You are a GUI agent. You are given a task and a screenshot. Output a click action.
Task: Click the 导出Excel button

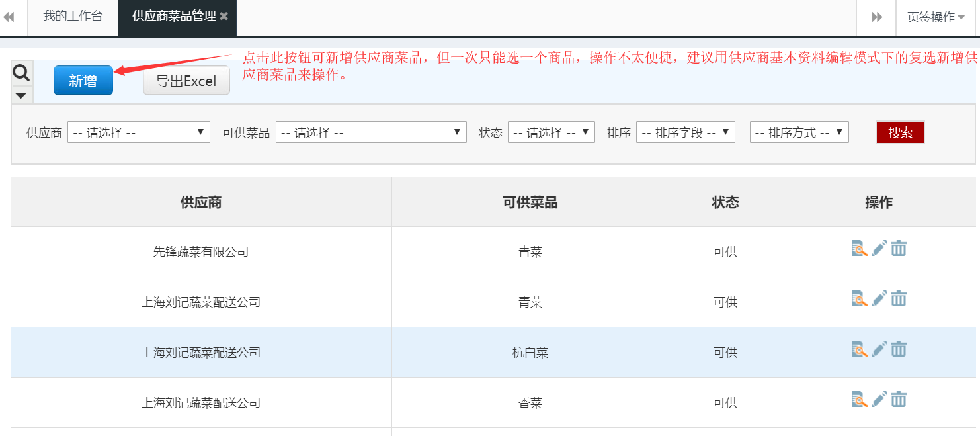pos(186,81)
